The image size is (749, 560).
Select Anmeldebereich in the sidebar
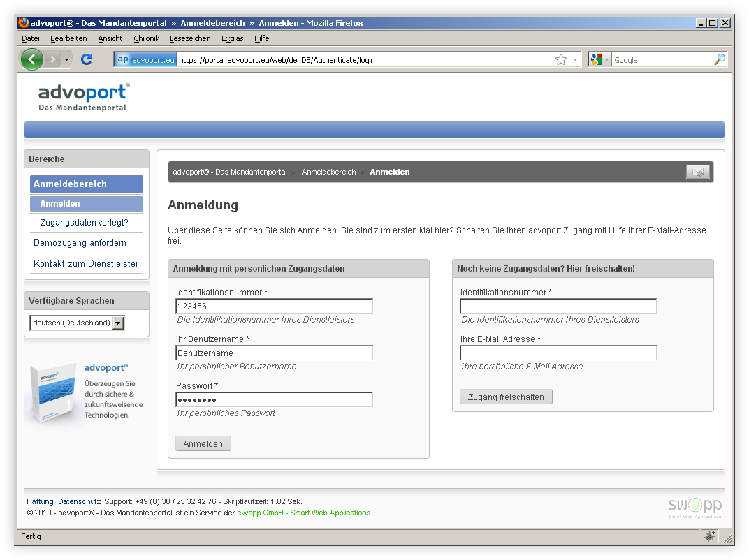(87, 184)
